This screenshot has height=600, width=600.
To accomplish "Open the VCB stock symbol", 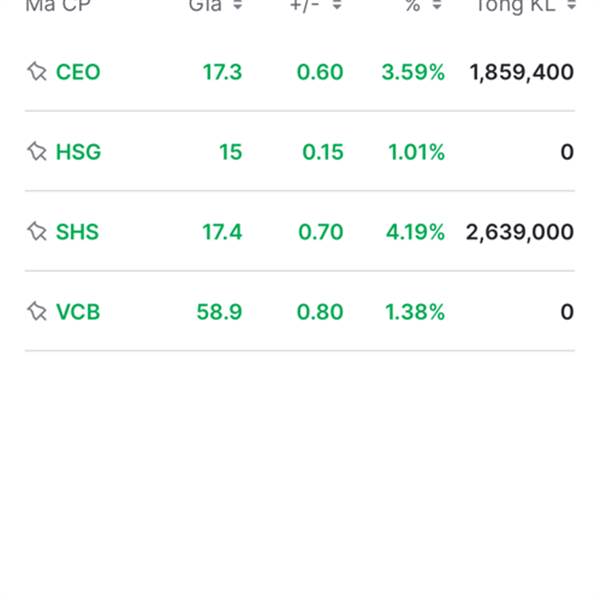I will [78, 312].
